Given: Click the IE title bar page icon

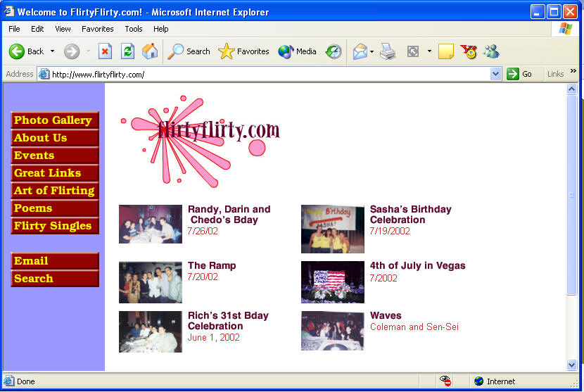Looking at the screenshot, I should coord(9,11).
